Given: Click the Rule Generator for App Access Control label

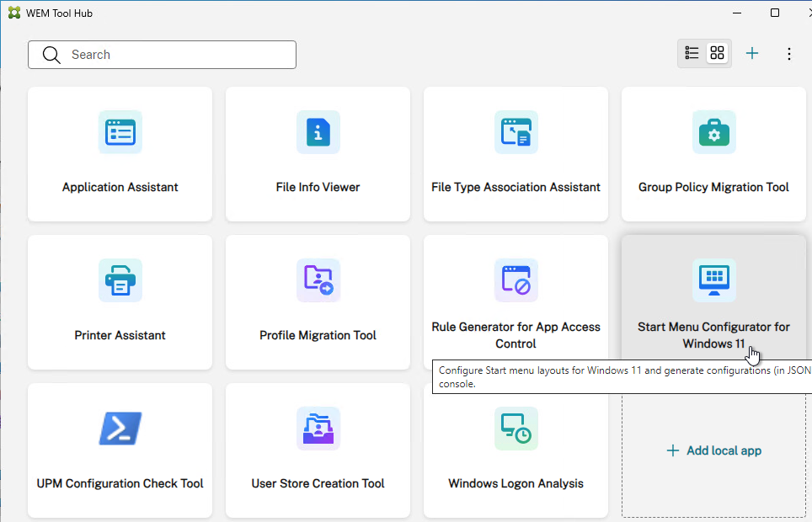Looking at the screenshot, I should [x=516, y=335].
